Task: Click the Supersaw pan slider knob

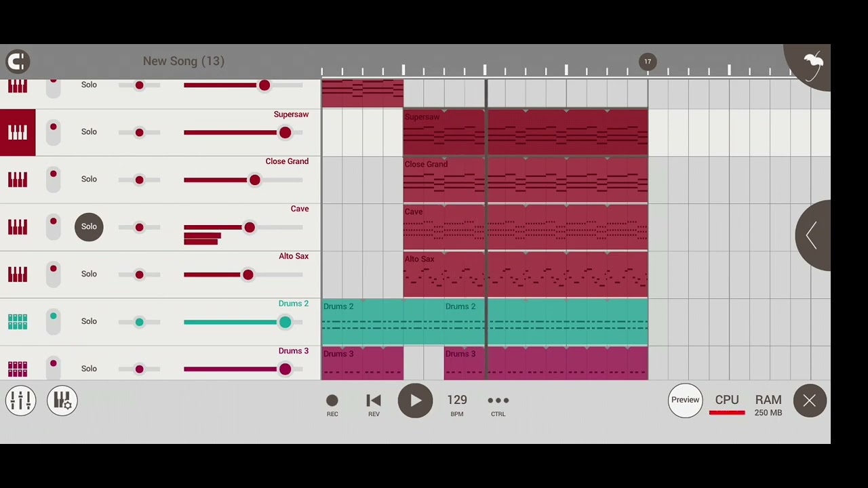Action: (x=139, y=133)
